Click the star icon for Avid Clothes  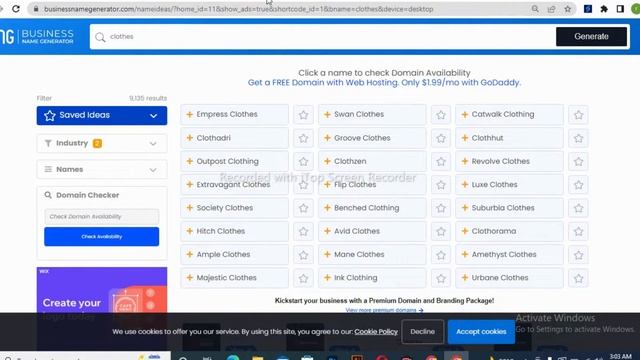441,231
